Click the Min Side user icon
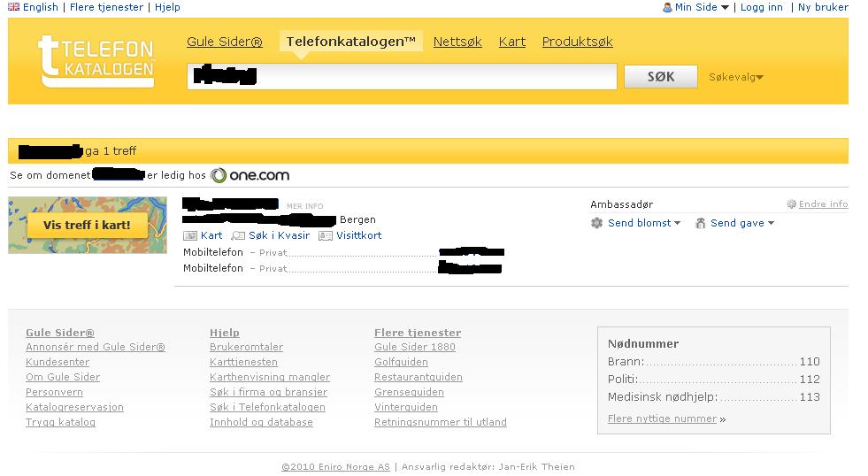This screenshot has width=868, height=476. point(667,7)
